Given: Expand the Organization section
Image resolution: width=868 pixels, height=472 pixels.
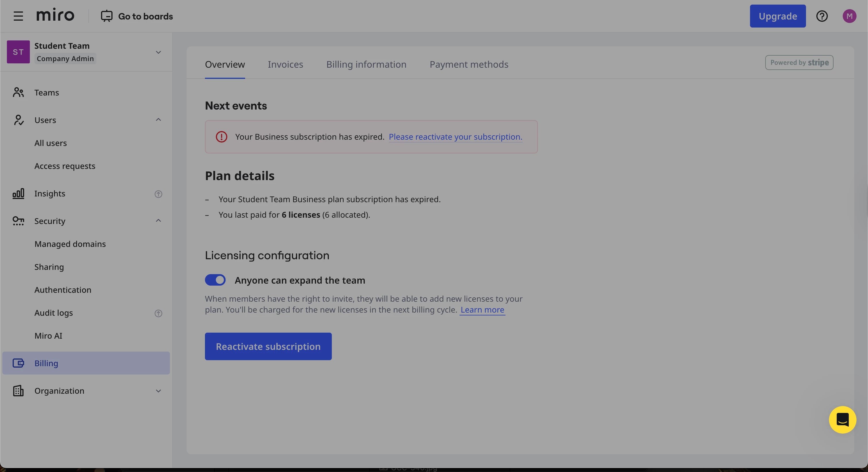Looking at the screenshot, I should (158, 391).
